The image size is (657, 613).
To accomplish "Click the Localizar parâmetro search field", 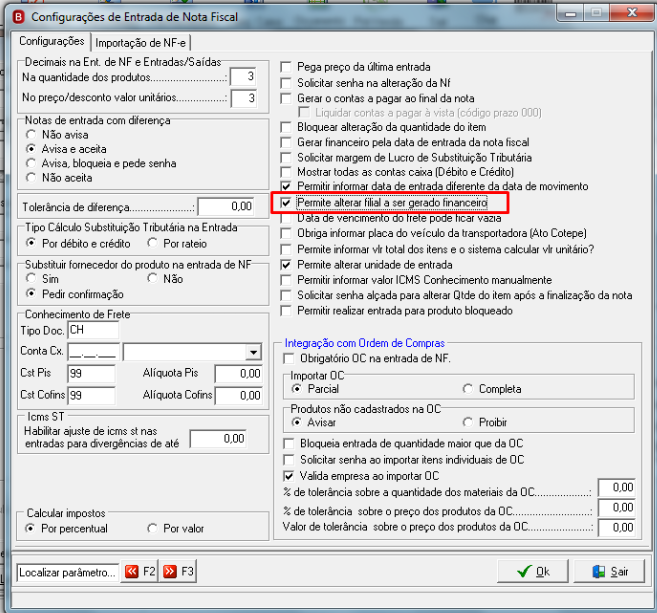I will click(68, 572).
